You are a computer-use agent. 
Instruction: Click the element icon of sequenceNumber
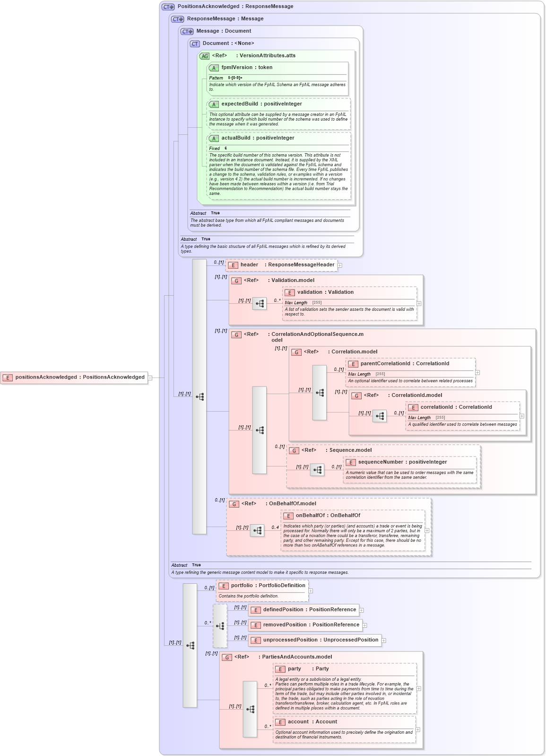click(x=351, y=463)
